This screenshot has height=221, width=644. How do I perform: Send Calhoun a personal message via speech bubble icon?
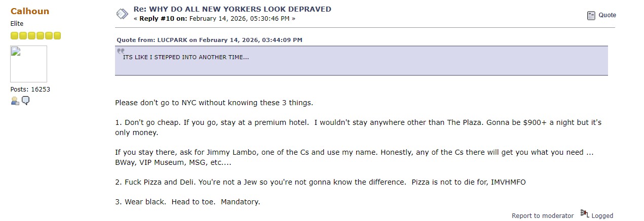(x=26, y=101)
